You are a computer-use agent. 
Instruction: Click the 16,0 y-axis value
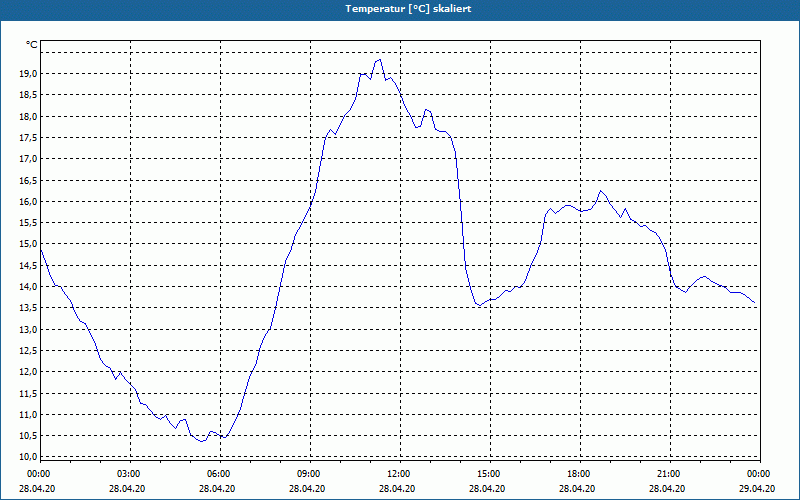(28, 202)
